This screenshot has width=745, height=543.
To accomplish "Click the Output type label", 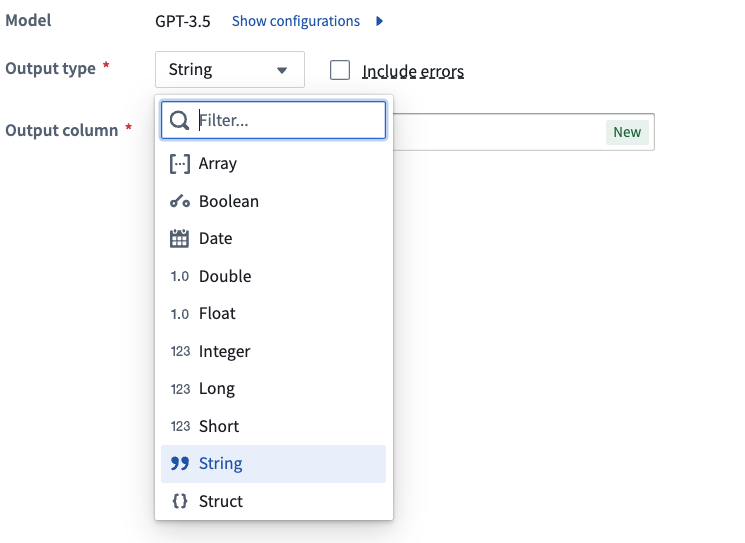I will [50, 68].
